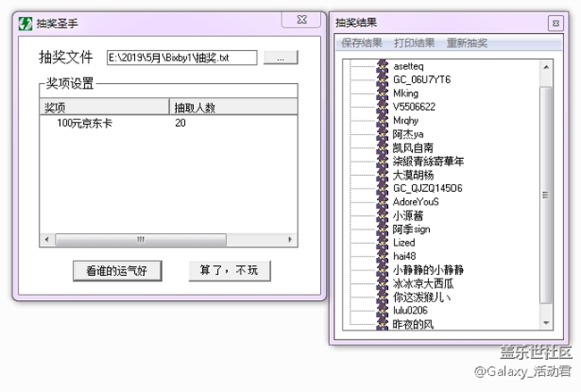Click the winner icon beside lulu0206
Viewport: 581px width, 392px height.
pyautogui.click(x=383, y=310)
